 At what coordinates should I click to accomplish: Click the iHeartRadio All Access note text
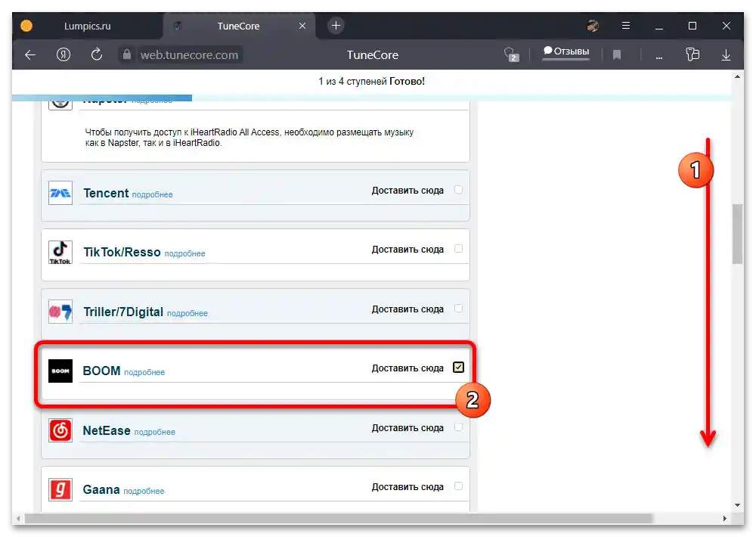[x=249, y=138]
